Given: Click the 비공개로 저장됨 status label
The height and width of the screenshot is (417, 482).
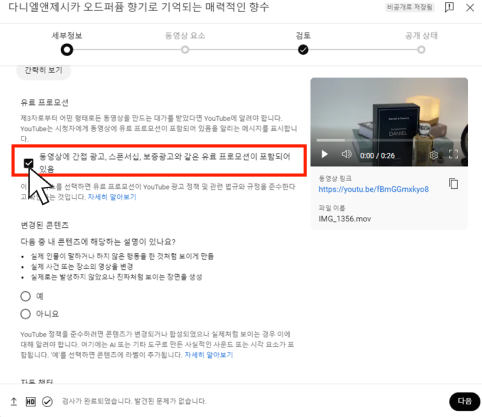Looking at the screenshot, I should [x=410, y=7].
